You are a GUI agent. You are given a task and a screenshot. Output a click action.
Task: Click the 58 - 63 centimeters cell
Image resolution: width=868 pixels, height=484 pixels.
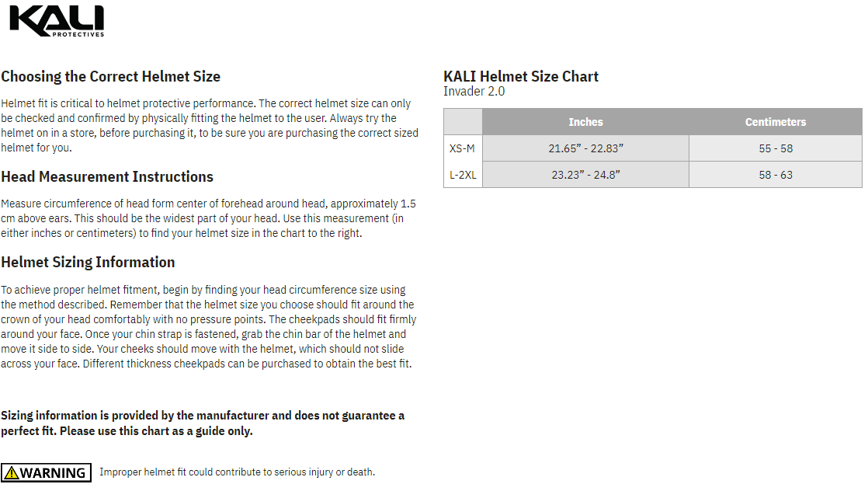point(775,175)
